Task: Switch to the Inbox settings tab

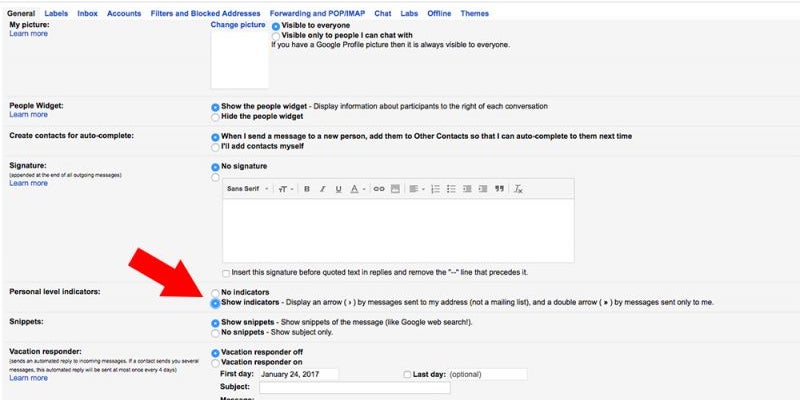Action: (87, 14)
